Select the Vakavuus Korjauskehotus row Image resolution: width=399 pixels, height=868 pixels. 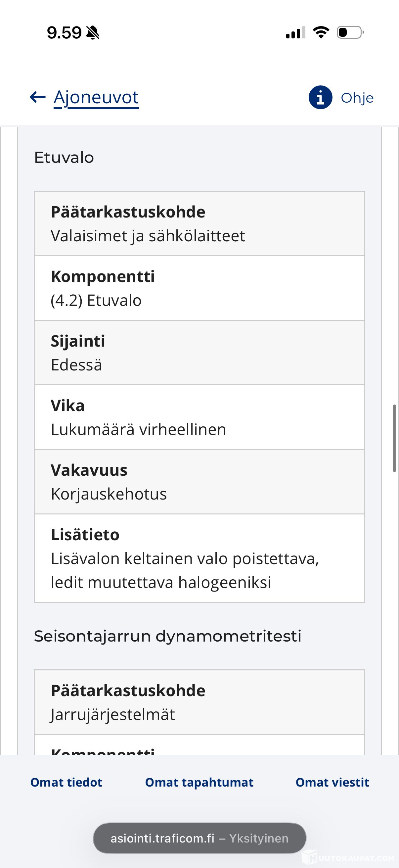click(x=199, y=482)
